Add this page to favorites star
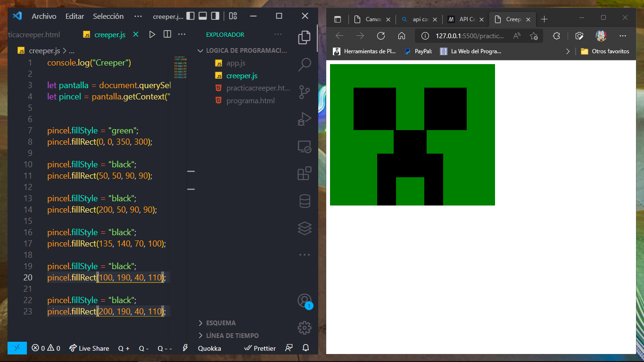 coord(534,36)
